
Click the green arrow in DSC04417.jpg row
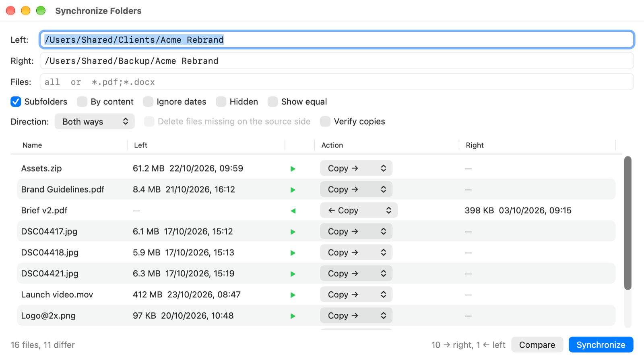click(293, 232)
